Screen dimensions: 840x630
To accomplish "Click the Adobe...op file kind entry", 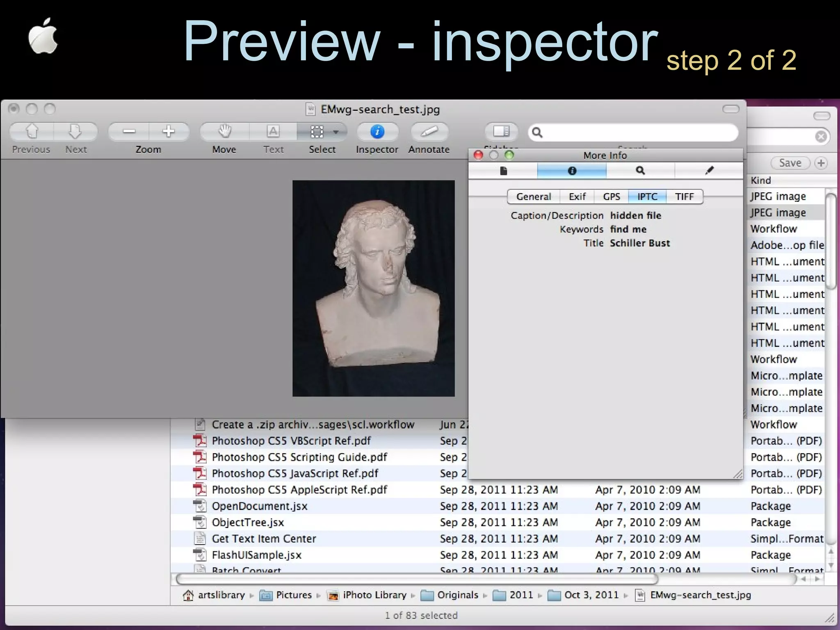I will (x=787, y=245).
